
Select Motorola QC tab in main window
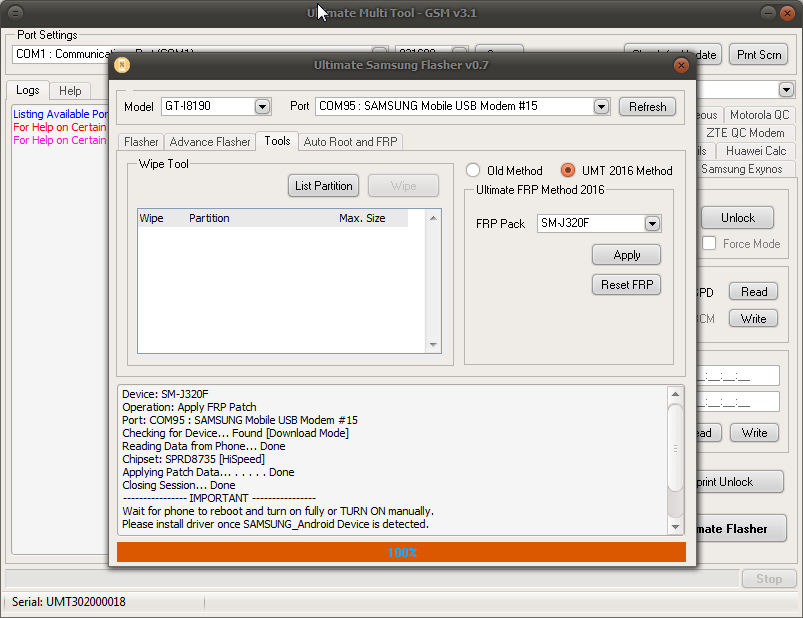pyautogui.click(x=759, y=115)
